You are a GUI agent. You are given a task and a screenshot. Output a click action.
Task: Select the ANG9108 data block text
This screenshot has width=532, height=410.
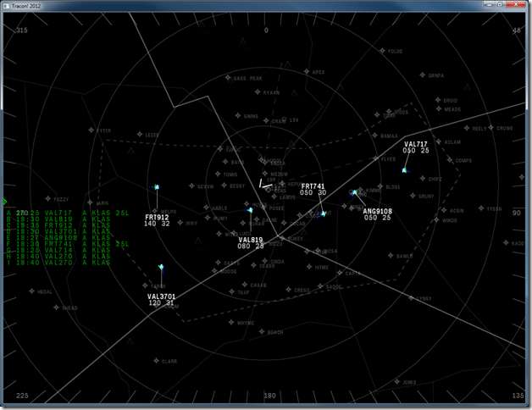point(377,214)
